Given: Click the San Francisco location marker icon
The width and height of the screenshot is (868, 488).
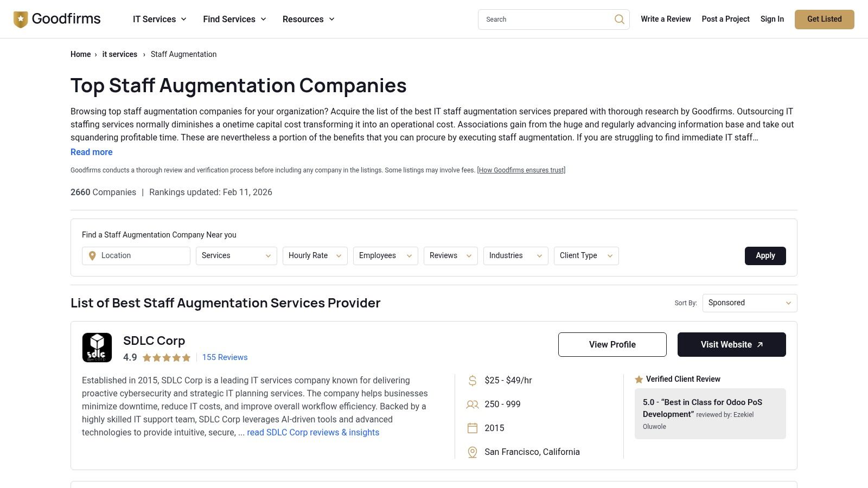Looking at the screenshot, I should (473, 452).
